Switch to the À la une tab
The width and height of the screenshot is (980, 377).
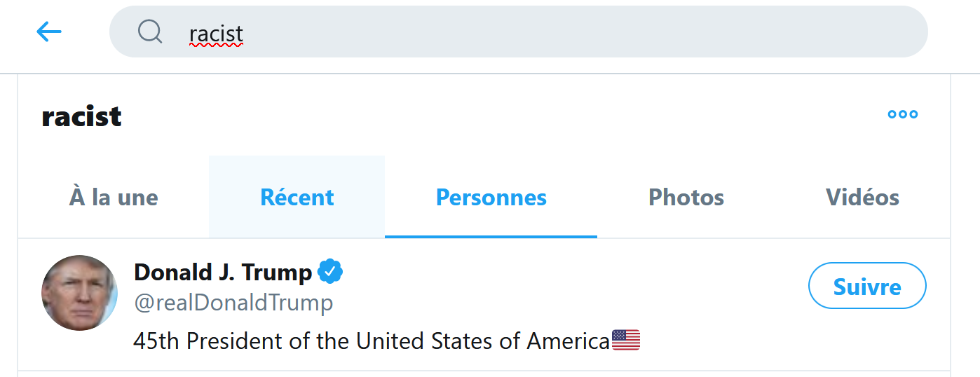114,198
